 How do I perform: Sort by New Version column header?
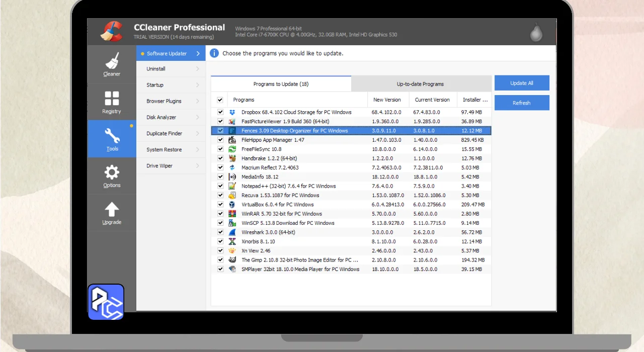(x=387, y=100)
